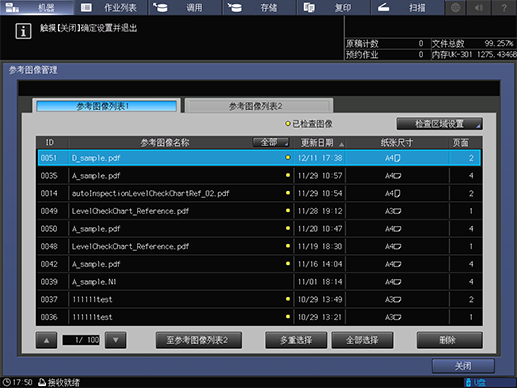
Task: Click 全部选择 select all button
Action: 362,340
